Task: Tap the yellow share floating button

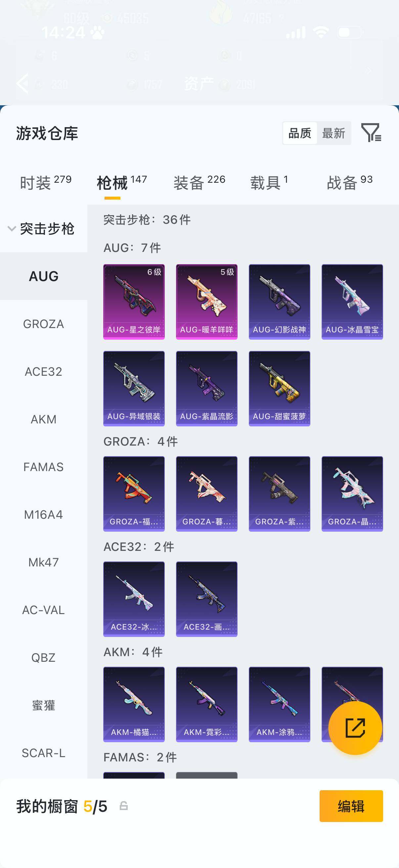Action: pos(355,728)
